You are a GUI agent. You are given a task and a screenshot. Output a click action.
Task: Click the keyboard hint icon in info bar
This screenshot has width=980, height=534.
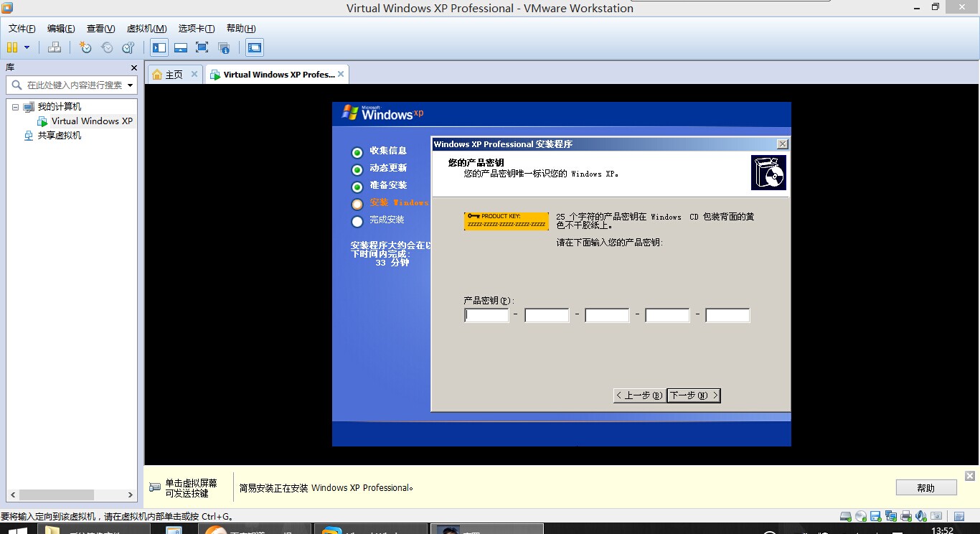pos(155,487)
